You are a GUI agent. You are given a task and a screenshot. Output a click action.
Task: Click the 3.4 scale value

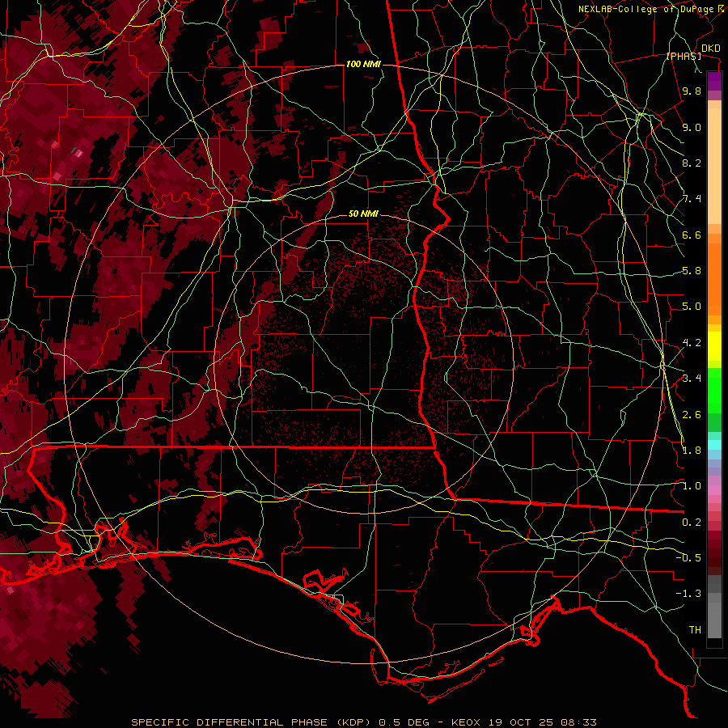click(692, 379)
